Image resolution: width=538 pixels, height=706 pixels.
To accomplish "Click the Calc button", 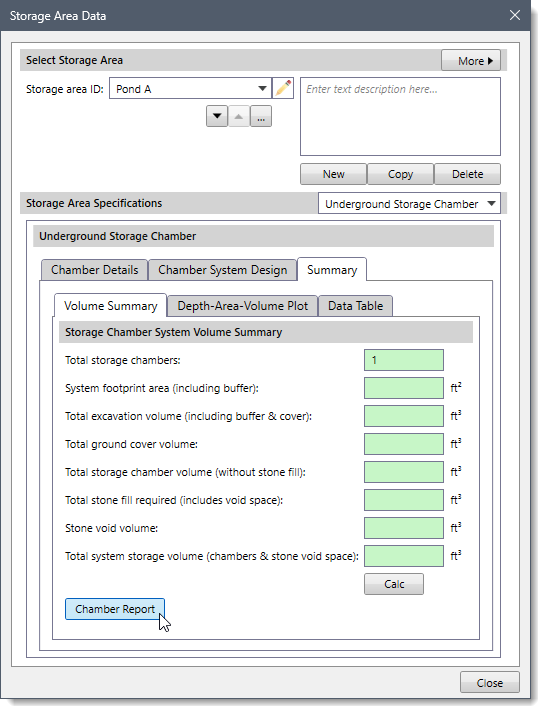I will tap(394, 584).
